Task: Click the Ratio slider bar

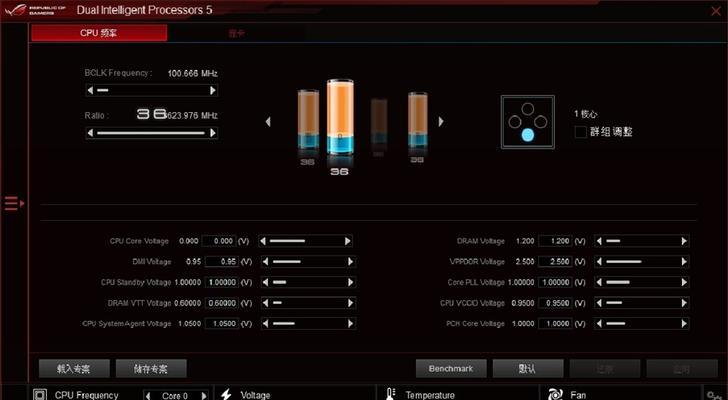Action: pyautogui.click(x=151, y=133)
